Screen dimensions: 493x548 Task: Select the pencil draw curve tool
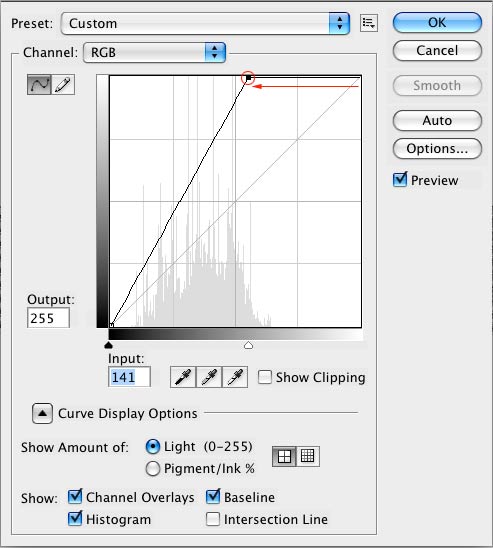[63, 84]
